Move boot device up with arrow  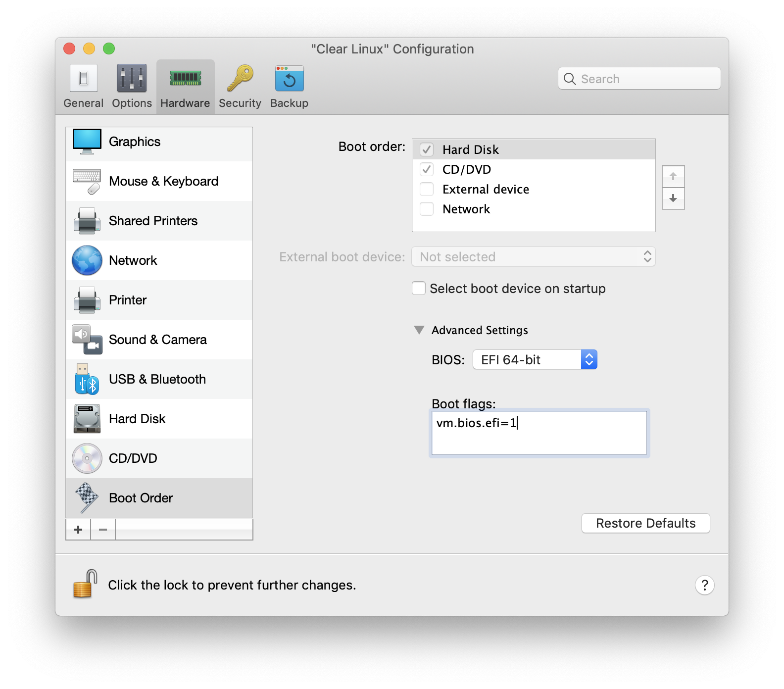tap(673, 176)
